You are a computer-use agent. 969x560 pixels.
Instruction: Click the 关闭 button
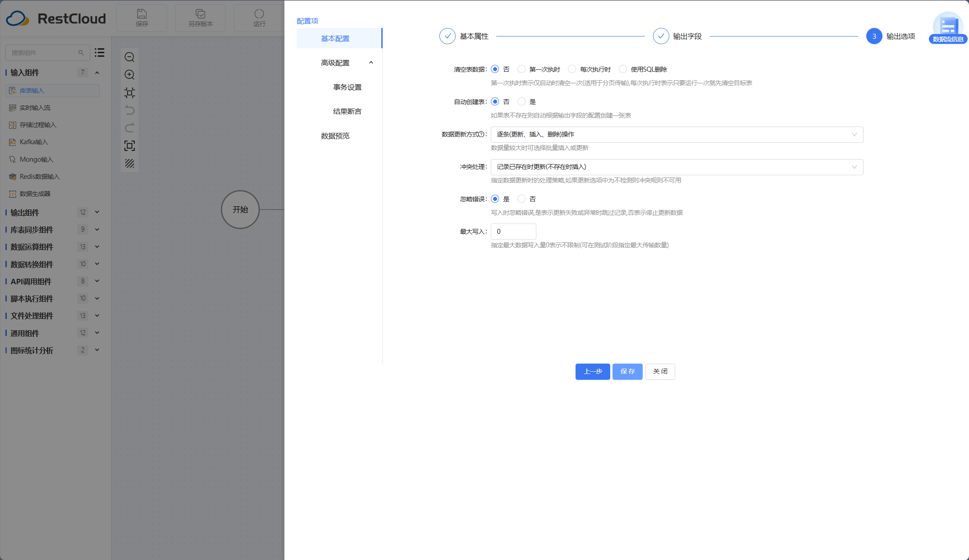tap(660, 372)
